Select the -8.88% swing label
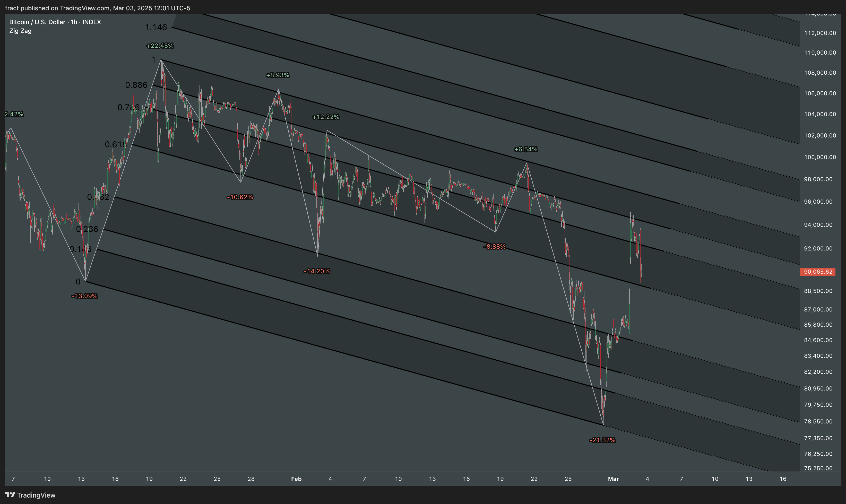 pos(495,247)
